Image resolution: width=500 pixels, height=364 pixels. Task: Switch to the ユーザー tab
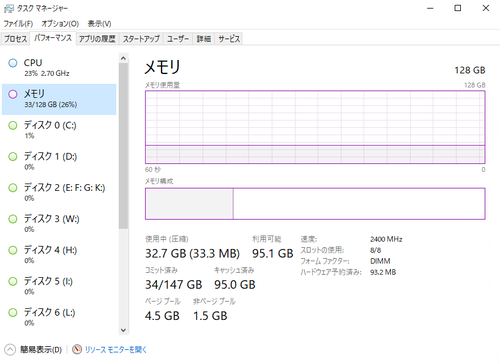pyautogui.click(x=178, y=39)
